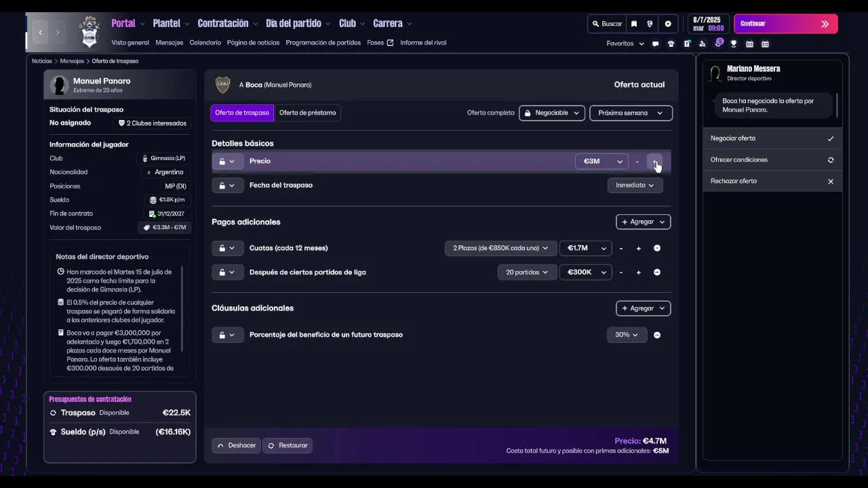
Task: Increase the Precio amount with plus
Action: pyautogui.click(x=654, y=161)
